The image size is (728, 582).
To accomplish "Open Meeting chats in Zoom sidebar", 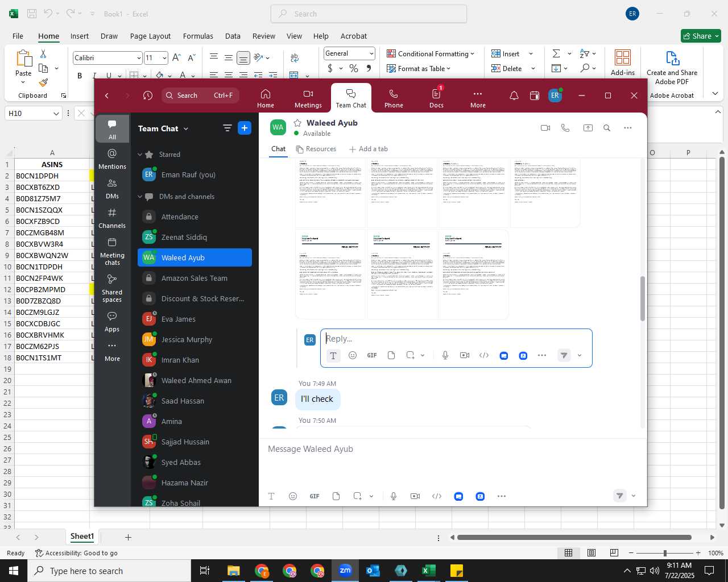I will pos(112,251).
